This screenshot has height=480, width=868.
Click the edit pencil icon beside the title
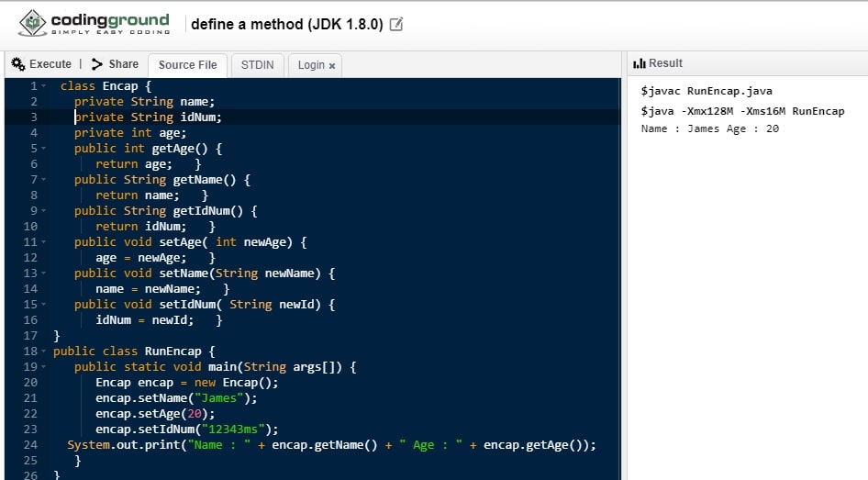pyautogui.click(x=396, y=25)
